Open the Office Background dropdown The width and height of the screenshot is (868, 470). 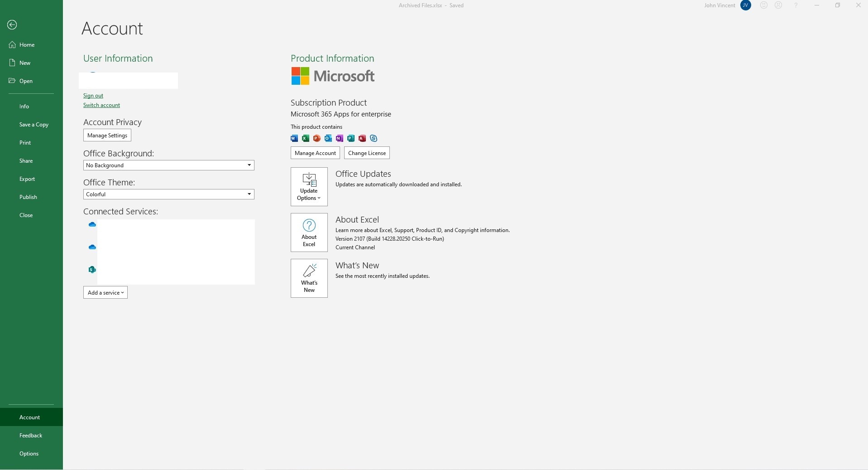tap(169, 165)
